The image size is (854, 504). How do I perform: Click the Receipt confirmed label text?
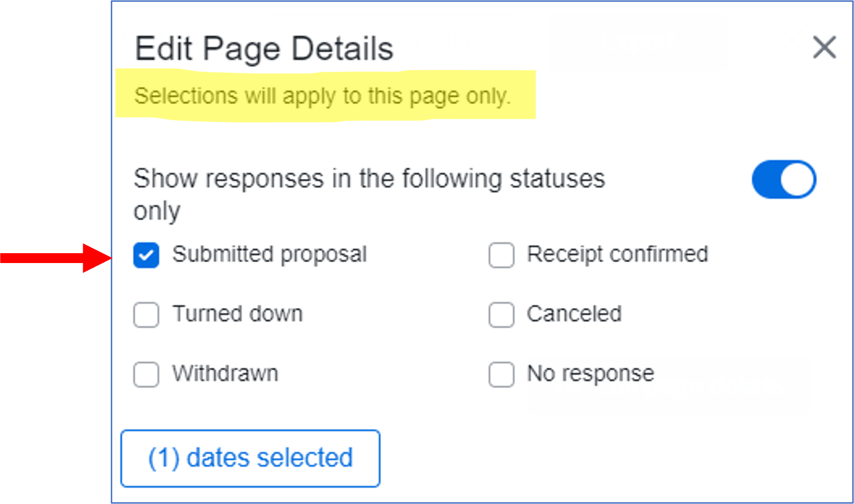click(x=617, y=254)
